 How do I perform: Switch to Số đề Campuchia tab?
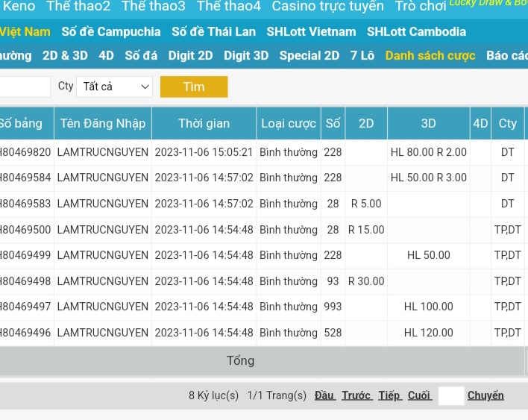point(111,31)
